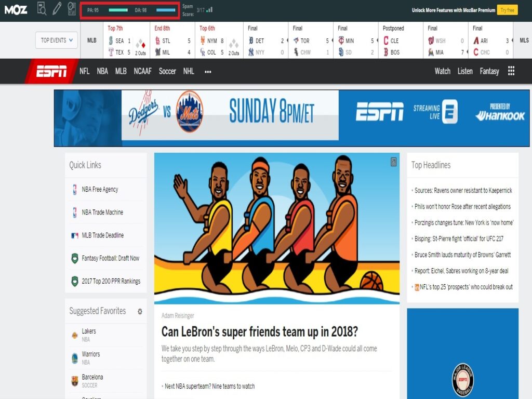Open the ESPN apps grid icon
Screen dimensions: 532x399
coord(511,71)
